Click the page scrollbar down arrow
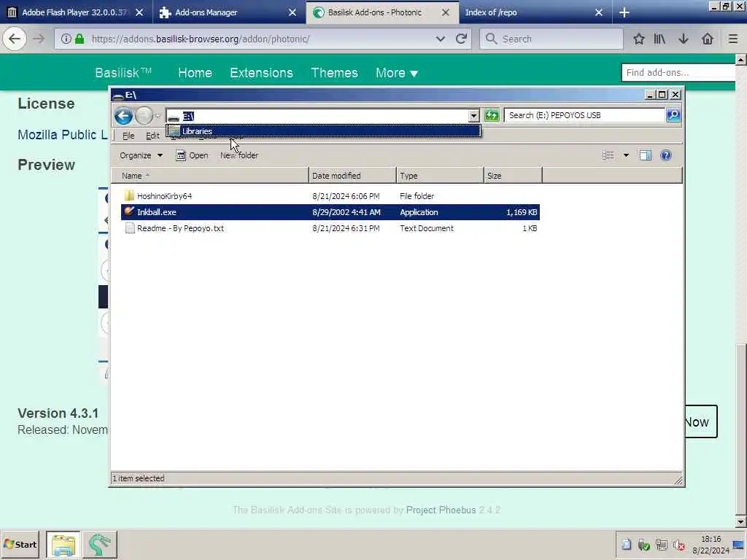Screen dimensions: 747x560 (740, 522)
